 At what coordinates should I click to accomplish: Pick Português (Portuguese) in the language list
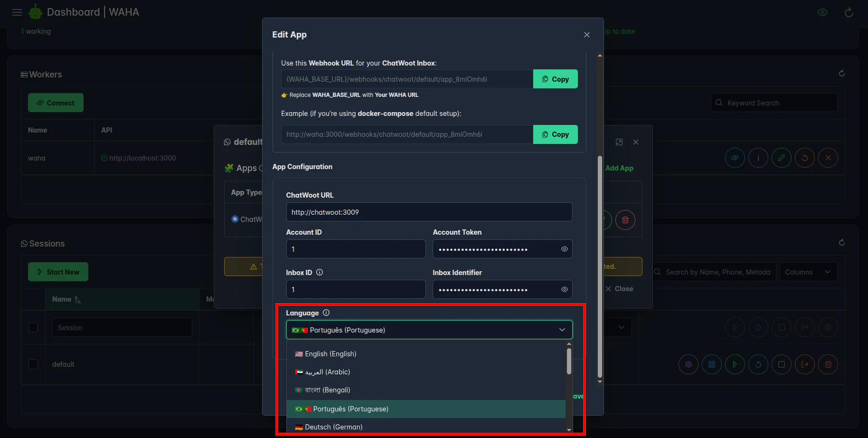pos(426,409)
